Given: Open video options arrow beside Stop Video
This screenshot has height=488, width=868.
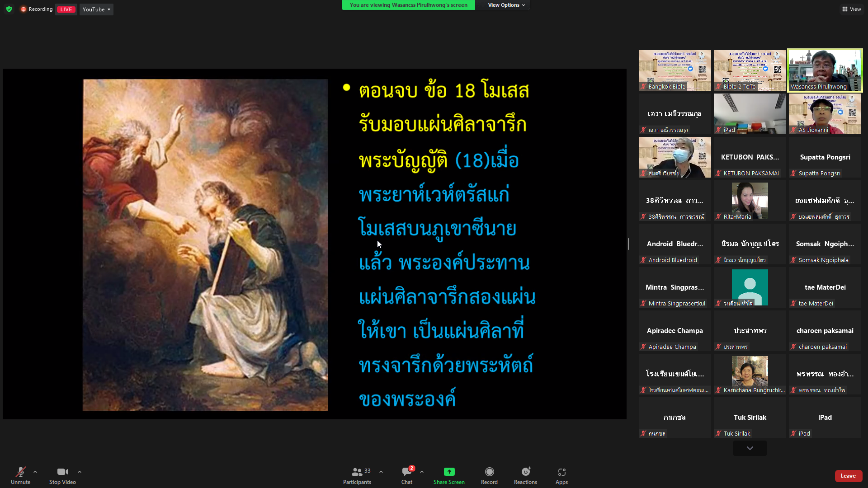Looking at the screenshot, I should tap(80, 472).
